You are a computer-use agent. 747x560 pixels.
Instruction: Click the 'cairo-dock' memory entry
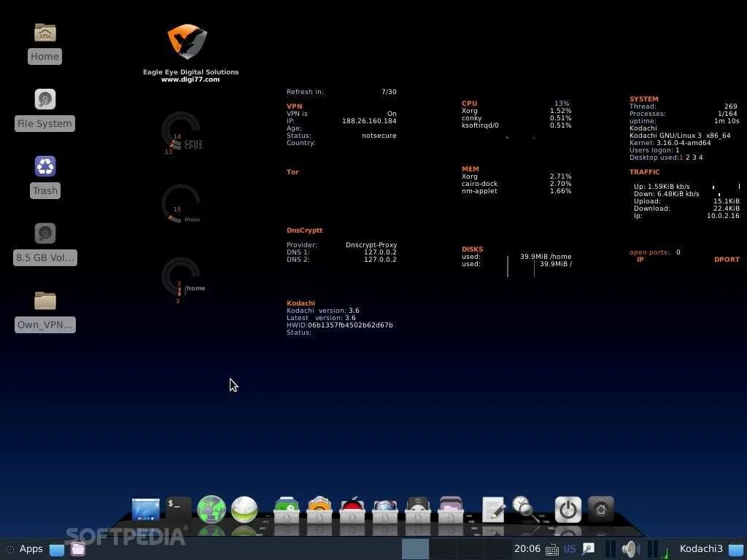point(479,184)
